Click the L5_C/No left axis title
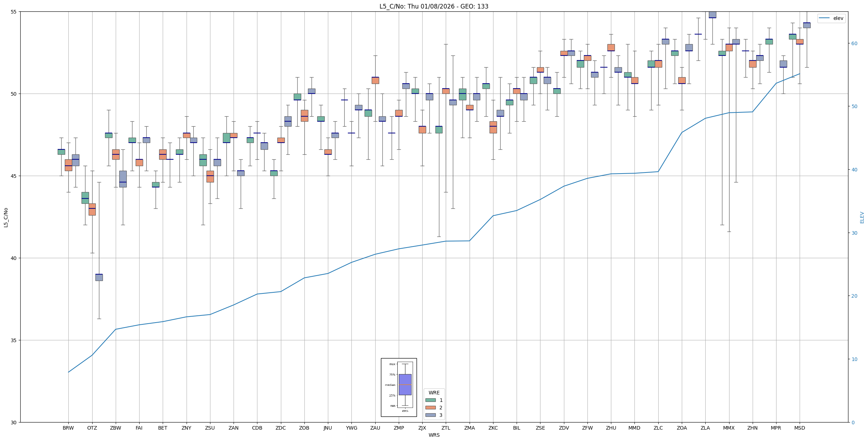Viewport: 868px width, 441px height. pos(6,217)
